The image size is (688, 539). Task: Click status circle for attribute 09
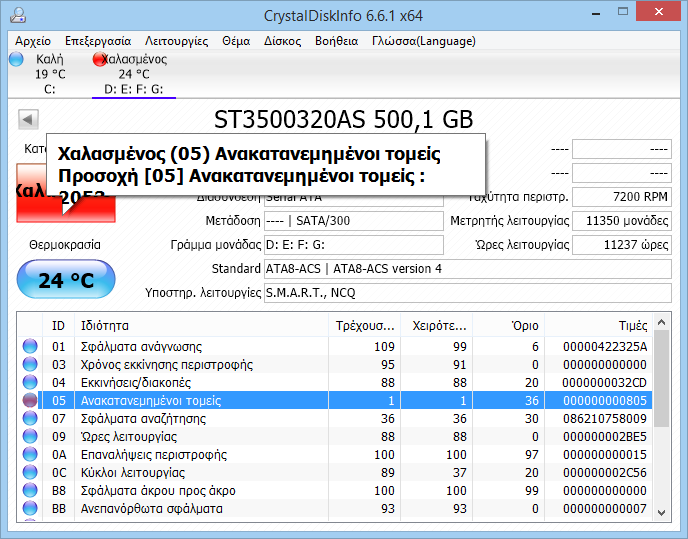click(30, 436)
